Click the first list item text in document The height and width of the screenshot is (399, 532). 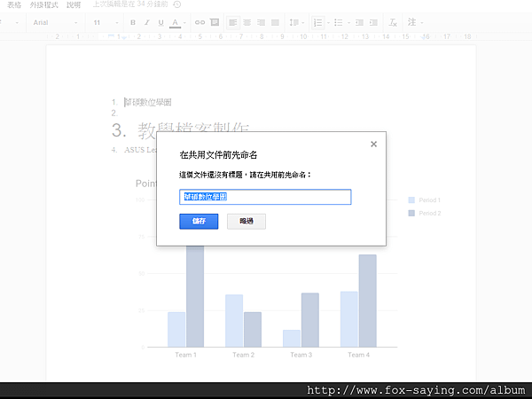[x=148, y=102]
